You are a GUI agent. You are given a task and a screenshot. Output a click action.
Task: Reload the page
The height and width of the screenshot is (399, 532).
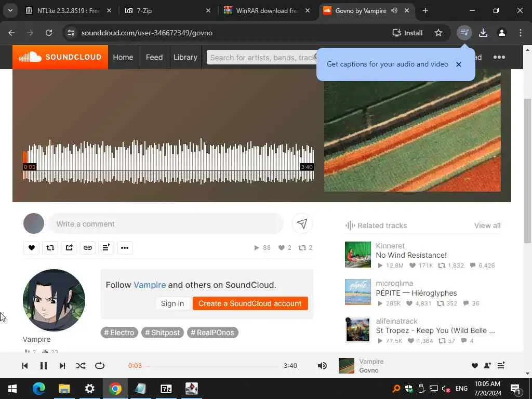[x=49, y=33]
